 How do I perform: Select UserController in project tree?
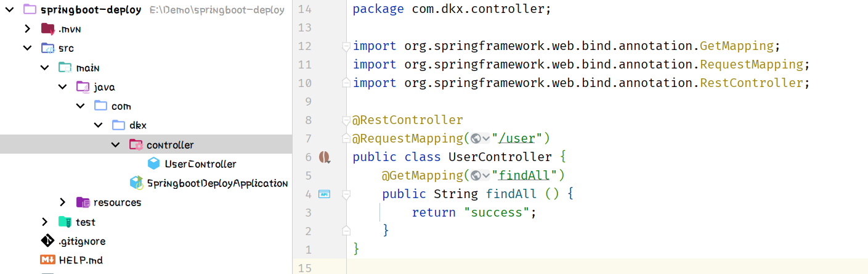coord(200,164)
